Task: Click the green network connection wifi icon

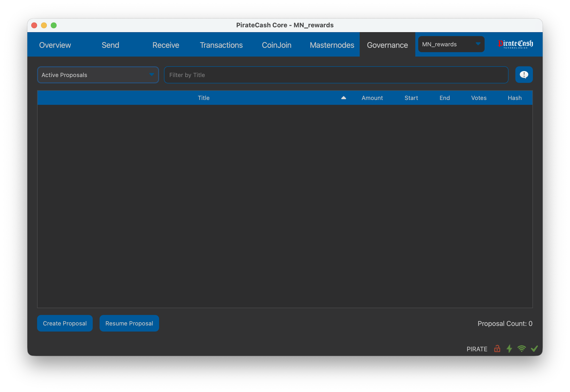Action: coord(521,349)
